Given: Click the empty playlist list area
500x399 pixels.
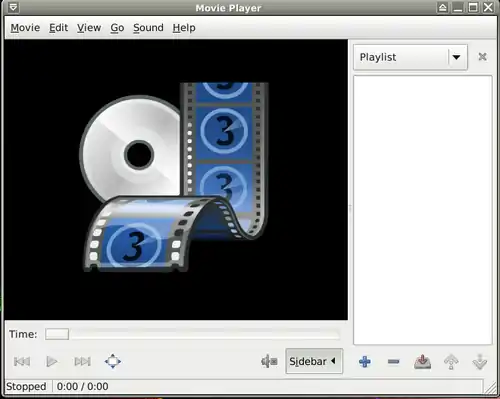Looking at the screenshot, I should click(423, 210).
